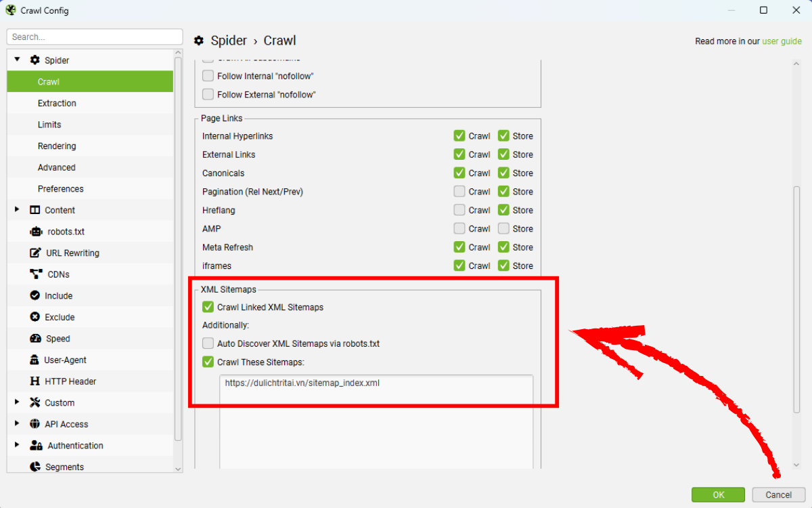Enable Auto Discover XML Sitemaps via robots.txt
Image resolution: width=812 pixels, height=508 pixels.
tap(208, 343)
